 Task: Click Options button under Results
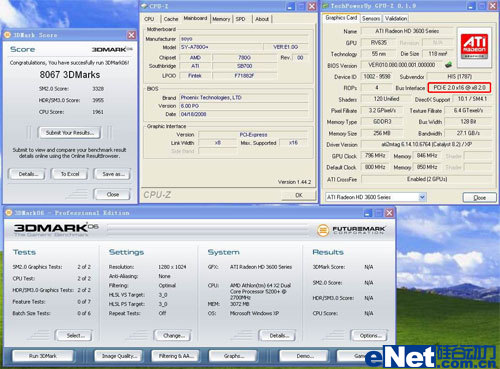coord(369,335)
